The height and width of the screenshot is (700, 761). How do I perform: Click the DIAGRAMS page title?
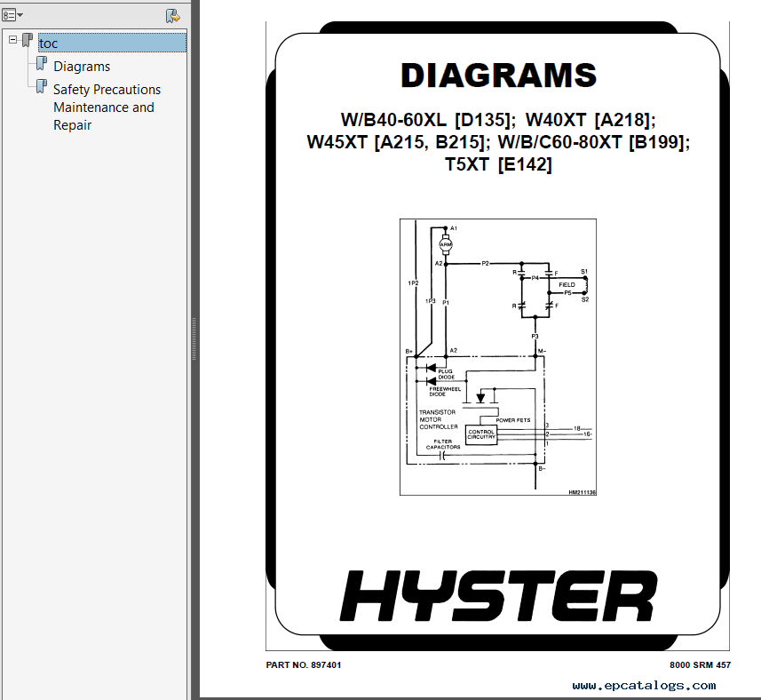(498, 76)
